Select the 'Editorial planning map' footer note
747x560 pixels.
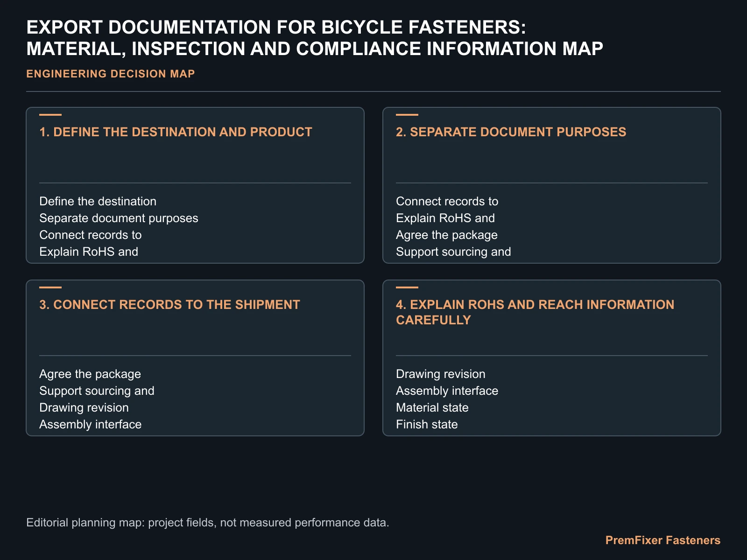pyautogui.click(x=208, y=523)
